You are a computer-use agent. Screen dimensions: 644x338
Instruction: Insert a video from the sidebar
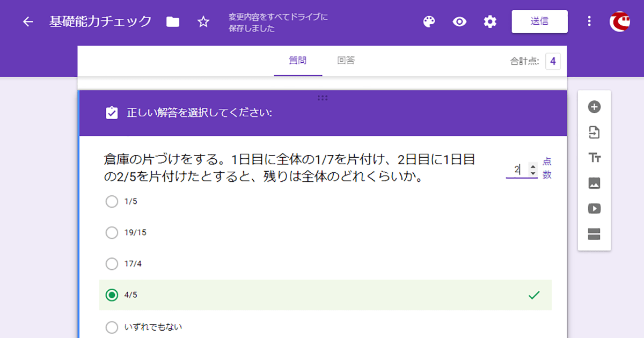pos(594,209)
